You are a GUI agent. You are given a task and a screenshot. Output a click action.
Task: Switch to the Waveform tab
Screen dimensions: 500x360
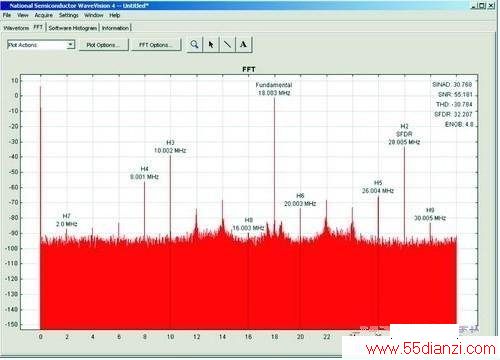coord(16,28)
